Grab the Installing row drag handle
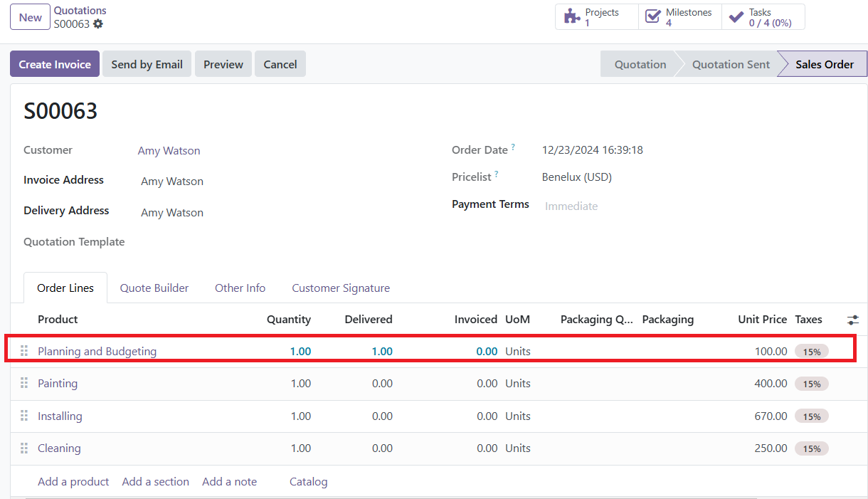Screen dimensions: 868x499 (x=24, y=416)
